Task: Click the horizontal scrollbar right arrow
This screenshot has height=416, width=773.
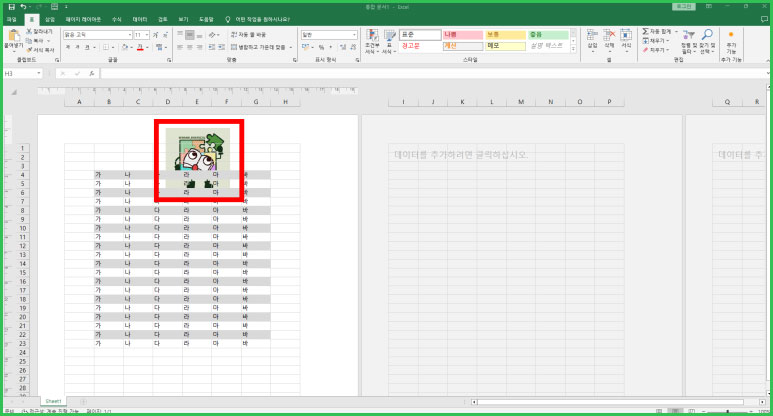Action: 762,402
